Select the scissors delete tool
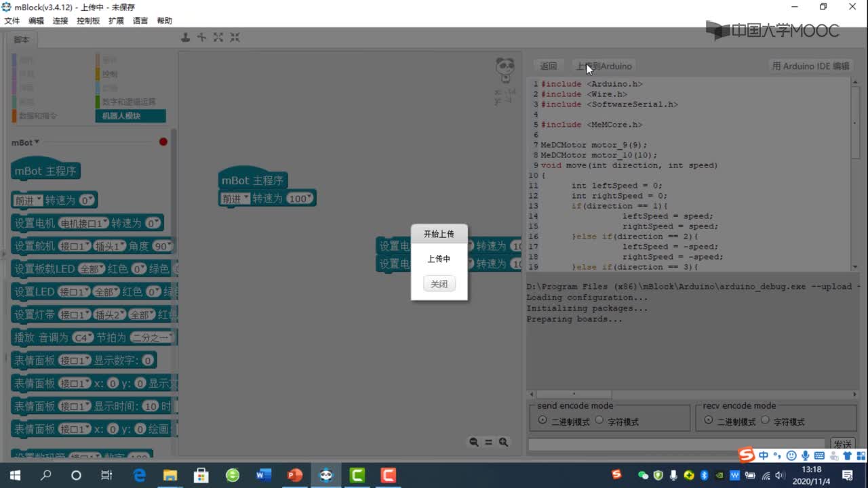 click(x=201, y=37)
